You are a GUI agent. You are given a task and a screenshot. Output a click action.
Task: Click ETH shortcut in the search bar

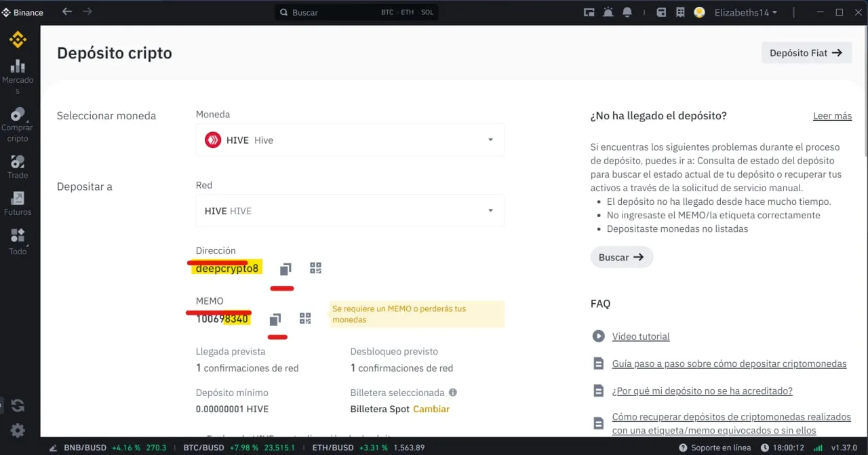(407, 12)
